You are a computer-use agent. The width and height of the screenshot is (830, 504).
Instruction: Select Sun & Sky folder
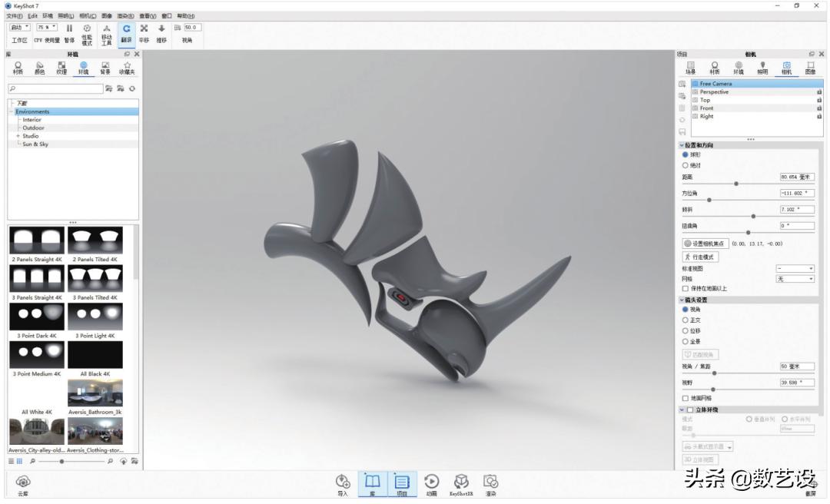click(35, 144)
